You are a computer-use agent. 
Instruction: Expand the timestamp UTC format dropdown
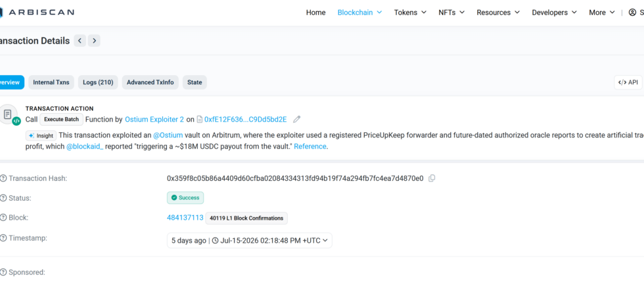coord(325,241)
